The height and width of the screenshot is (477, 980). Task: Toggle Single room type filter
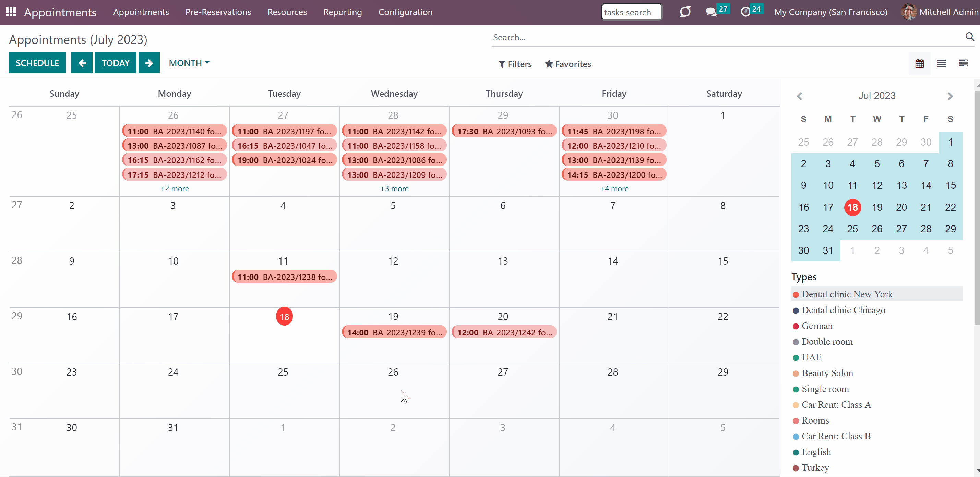pyautogui.click(x=876, y=389)
